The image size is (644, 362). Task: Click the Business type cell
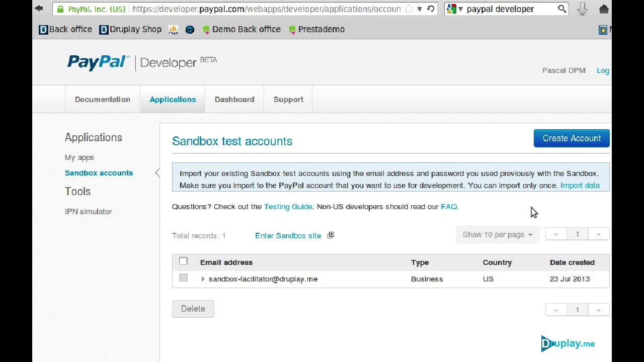pyautogui.click(x=427, y=279)
